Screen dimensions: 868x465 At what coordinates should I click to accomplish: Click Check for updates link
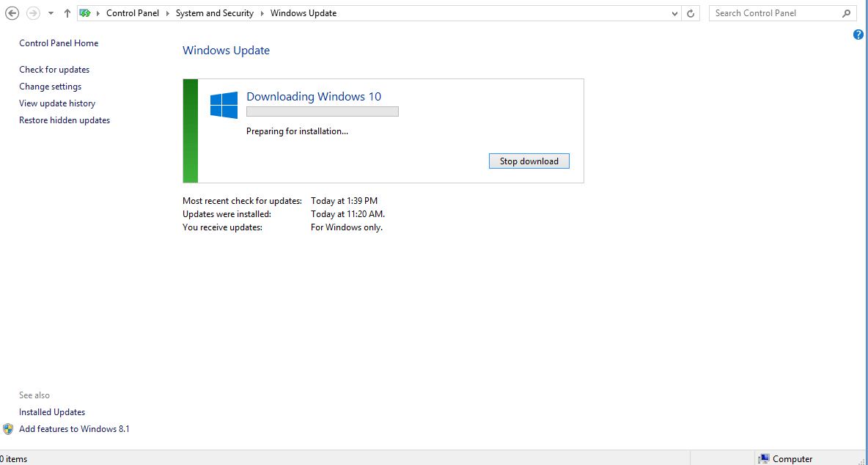click(x=54, y=70)
